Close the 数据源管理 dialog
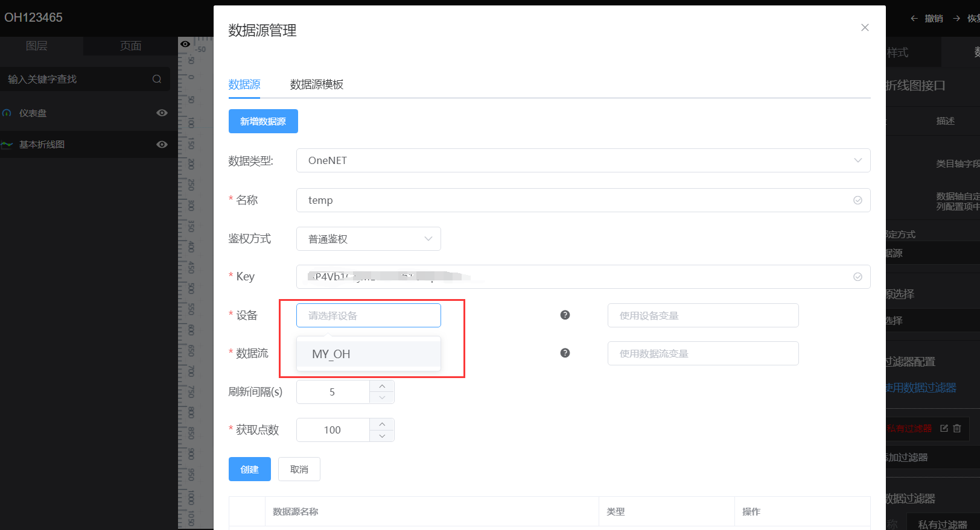 click(x=865, y=28)
